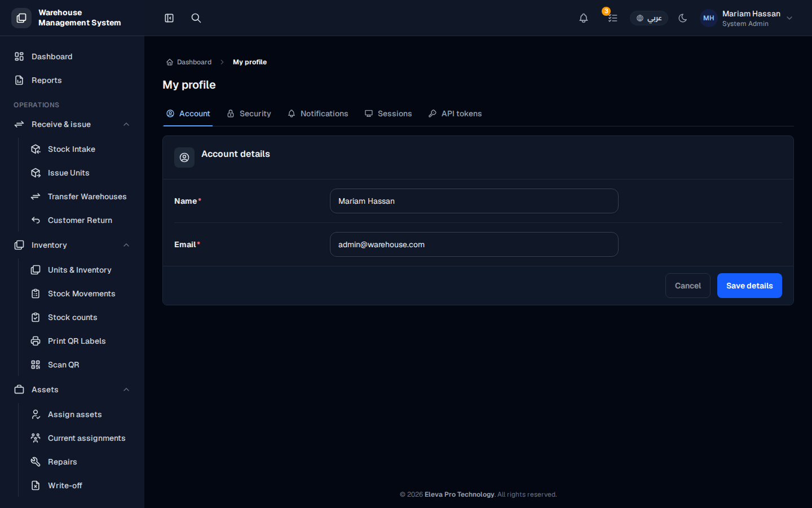Click the Current assignments people icon
The width and height of the screenshot is (812, 508).
point(36,438)
